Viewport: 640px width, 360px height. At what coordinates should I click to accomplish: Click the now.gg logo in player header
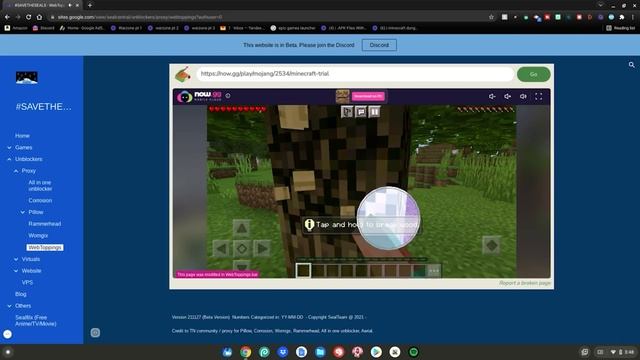(200, 96)
